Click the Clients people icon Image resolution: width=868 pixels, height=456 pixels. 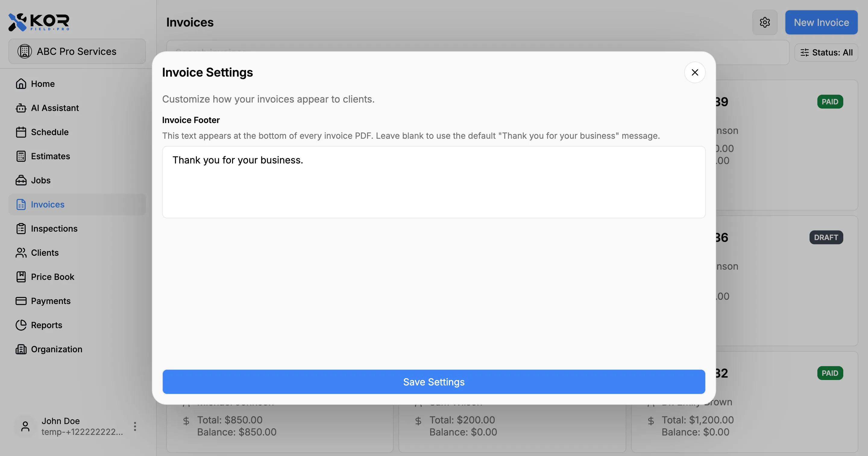click(21, 253)
